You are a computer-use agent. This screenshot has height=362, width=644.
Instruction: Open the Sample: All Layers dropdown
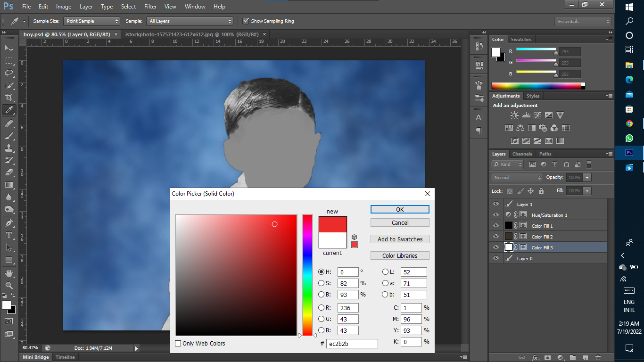click(x=190, y=21)
